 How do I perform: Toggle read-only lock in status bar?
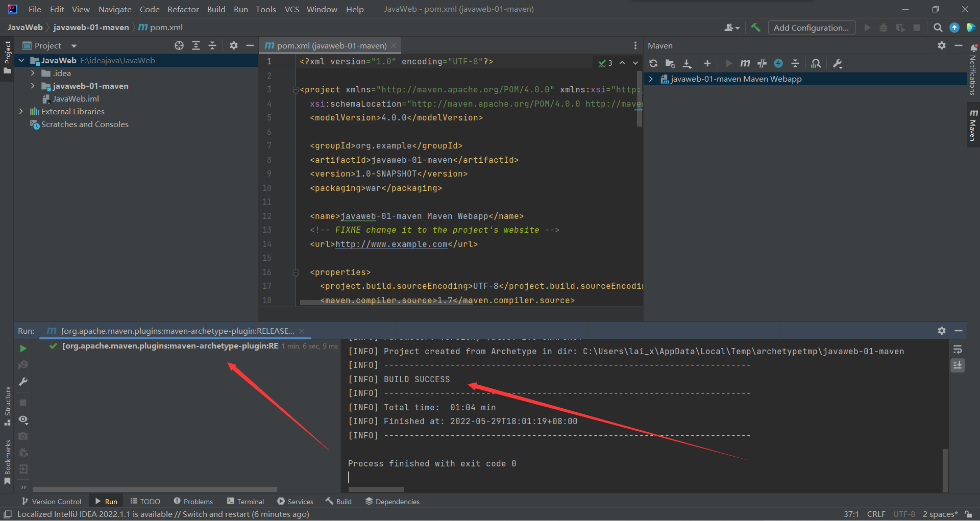(x=968, y=514)
